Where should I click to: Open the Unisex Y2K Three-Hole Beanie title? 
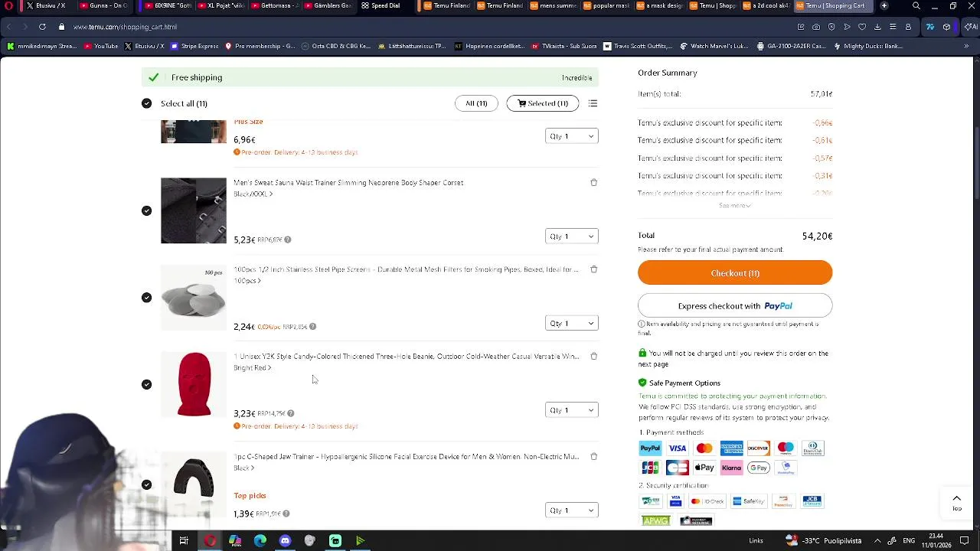(406, 357)
